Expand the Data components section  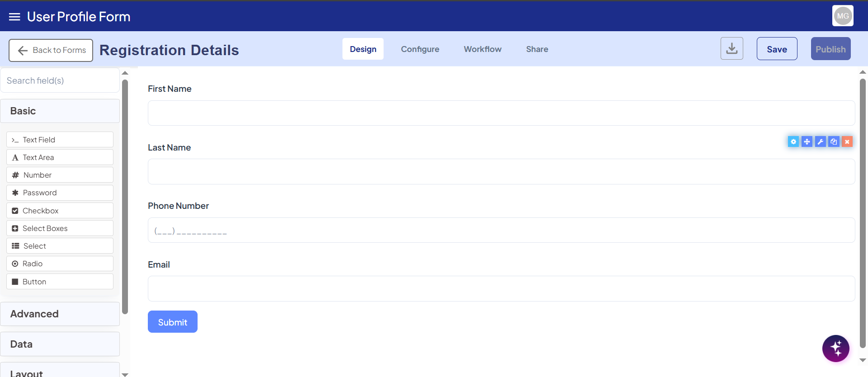[60, 344]
